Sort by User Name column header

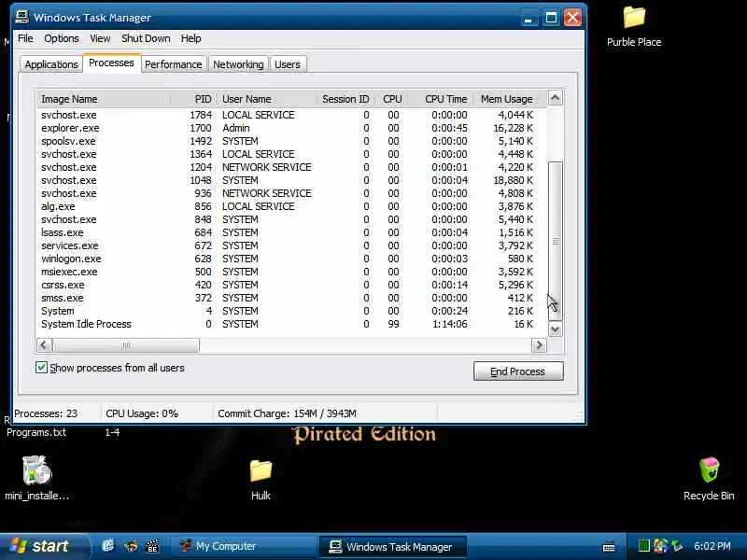point(267,99)
